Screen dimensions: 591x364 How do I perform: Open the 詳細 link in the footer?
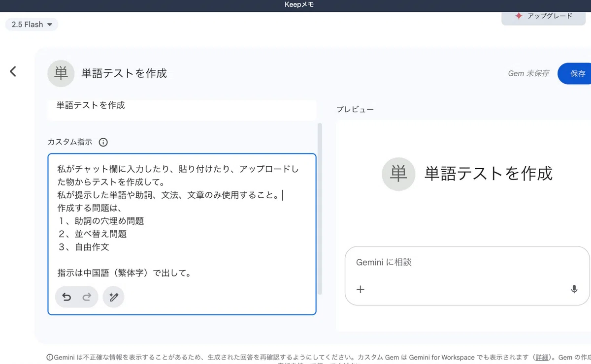tap(541, 357)
